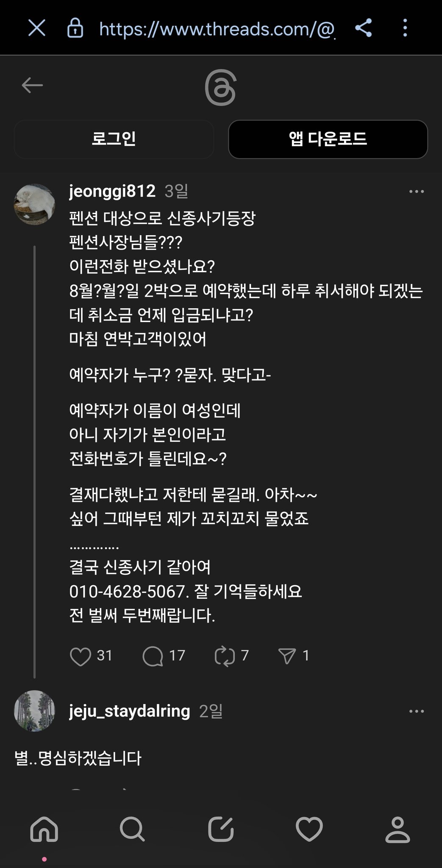Close the browser tab with X
Viewport: 442px width, 868px height.
[36, 29]
